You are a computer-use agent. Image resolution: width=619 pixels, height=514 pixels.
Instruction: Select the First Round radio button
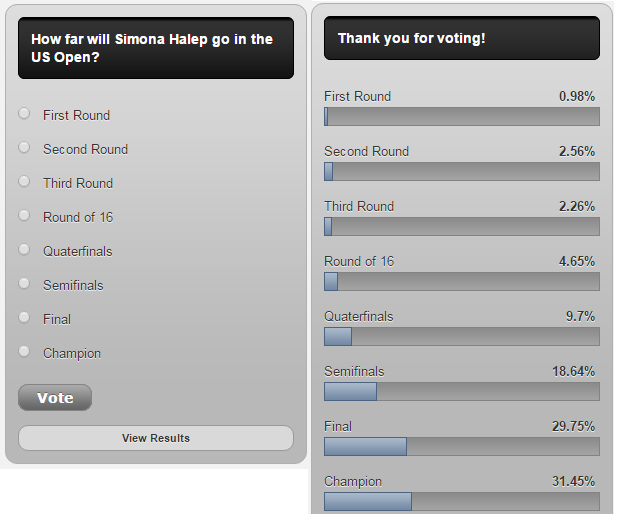click(24, 114)
